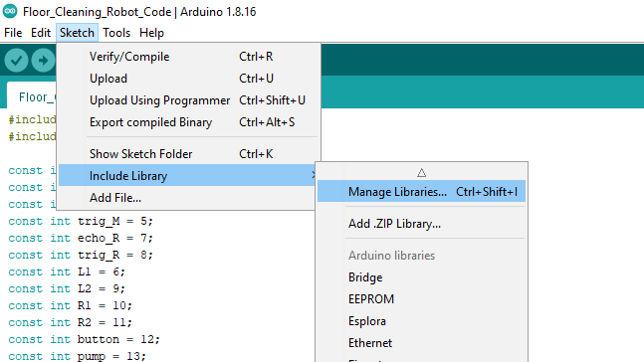Click code line 'const int L1 = 6;'
644x362 pixels.
67,271
